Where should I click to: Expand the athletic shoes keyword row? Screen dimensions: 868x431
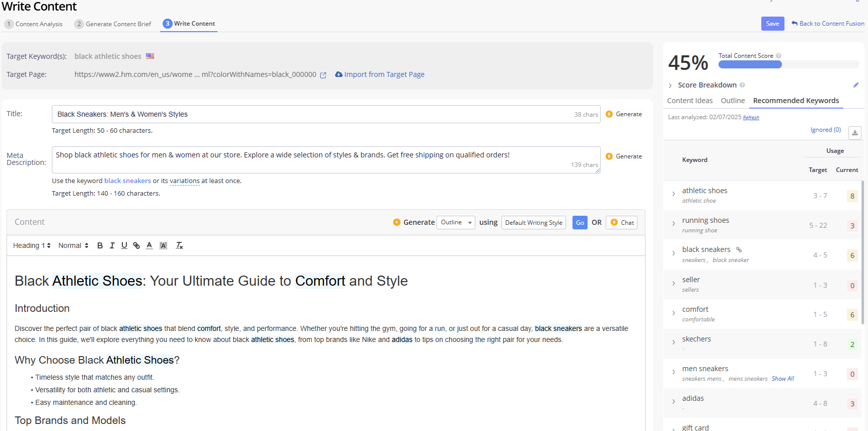click(673, 195)
